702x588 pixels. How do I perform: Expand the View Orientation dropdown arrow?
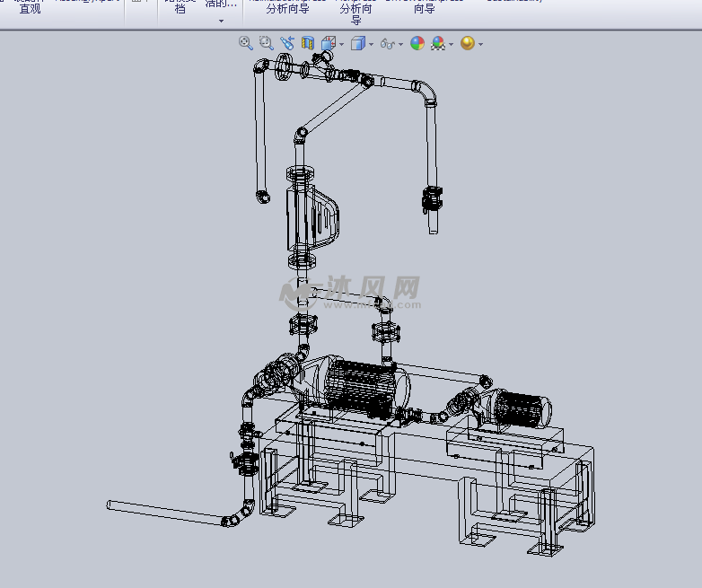[x=341, y=44]
